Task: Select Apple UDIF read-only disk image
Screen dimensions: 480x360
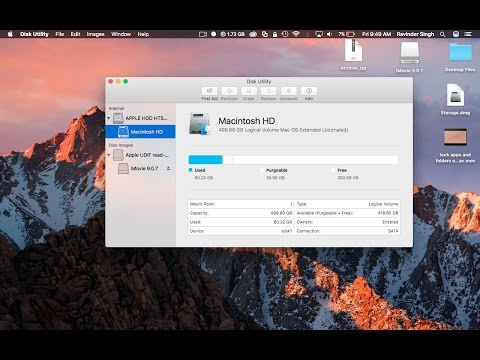Action: (x=140, y=155)
